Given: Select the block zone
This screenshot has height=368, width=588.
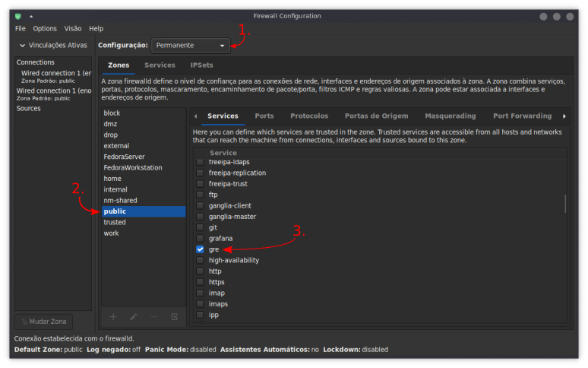Looking at the screenshot, I should pyautogui.click(x=144, y=113).
